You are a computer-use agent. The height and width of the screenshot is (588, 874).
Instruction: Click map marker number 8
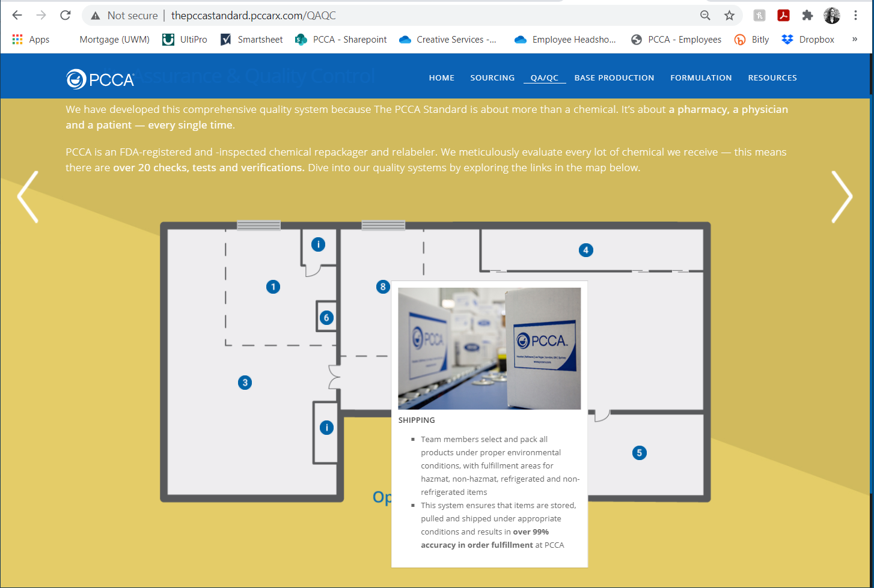click(x=383, y=286)
